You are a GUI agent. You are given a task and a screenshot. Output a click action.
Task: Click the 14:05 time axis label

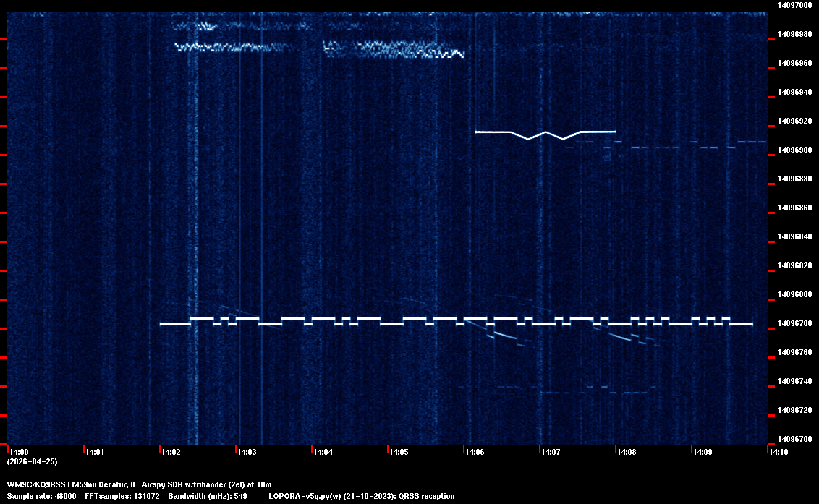(399, 453)
